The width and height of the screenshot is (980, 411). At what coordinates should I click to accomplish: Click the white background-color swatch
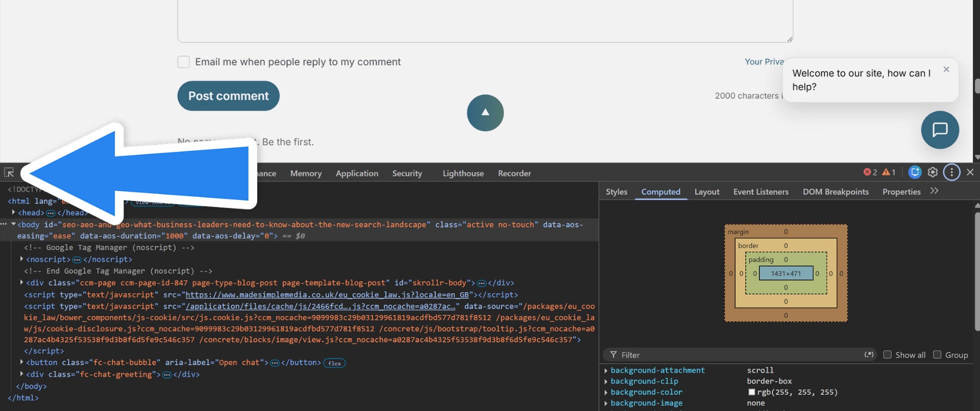(751, 392)
